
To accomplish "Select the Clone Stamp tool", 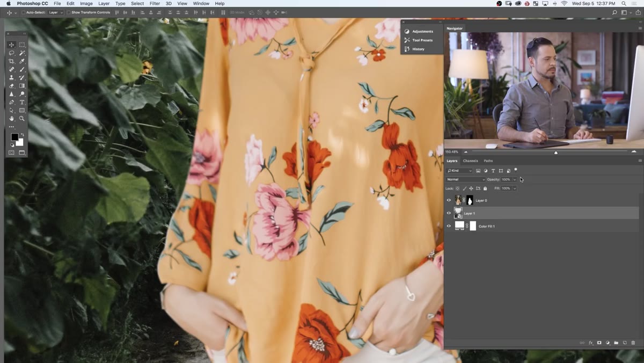I will tap(11, 78).
